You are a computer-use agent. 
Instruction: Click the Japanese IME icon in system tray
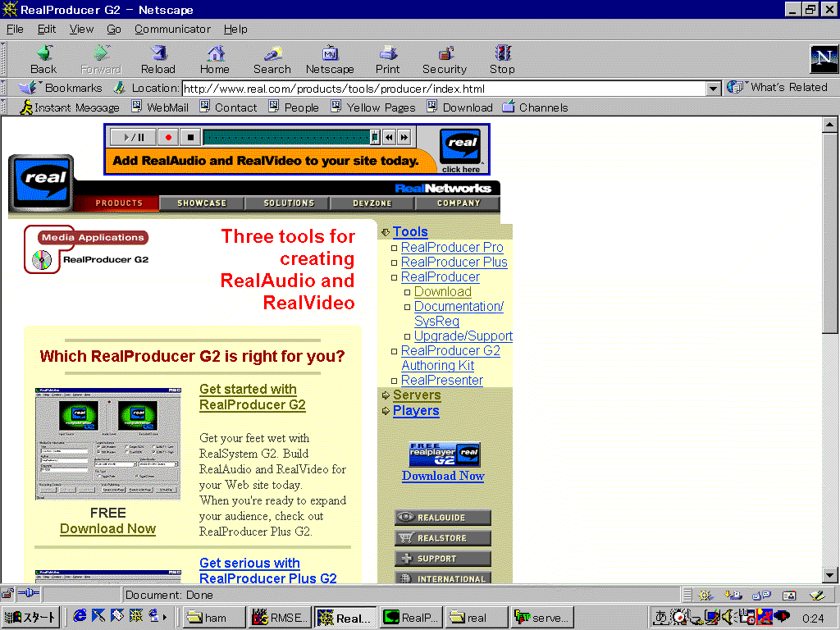point(660,617)
